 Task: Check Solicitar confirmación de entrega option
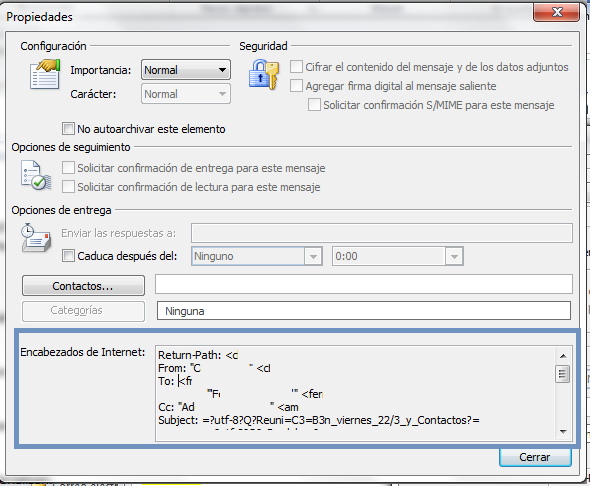pos(68,168)
